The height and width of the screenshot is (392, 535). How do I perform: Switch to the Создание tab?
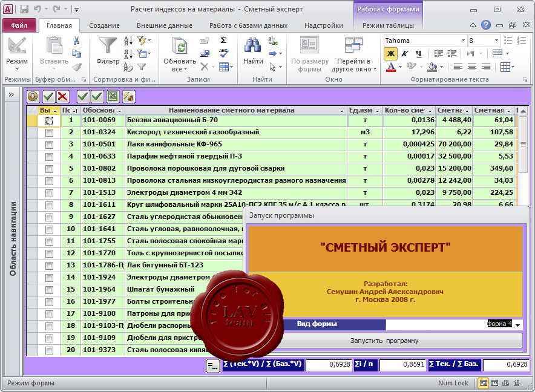105,25
